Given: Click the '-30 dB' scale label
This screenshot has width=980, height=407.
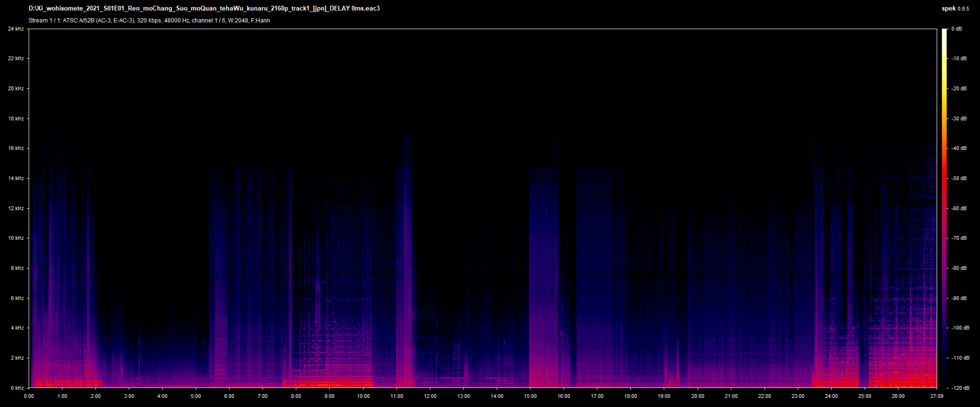Looking at the screenshot, I should pyautogui.click(x=959, y=118).
